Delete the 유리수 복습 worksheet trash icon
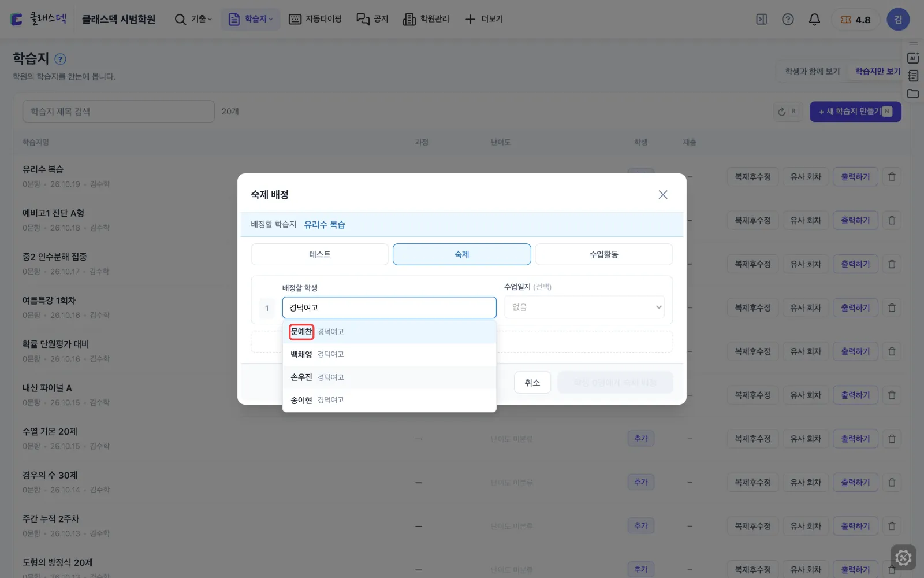Image resolution: width=924 pixels, height=578 pixels. 892,177
